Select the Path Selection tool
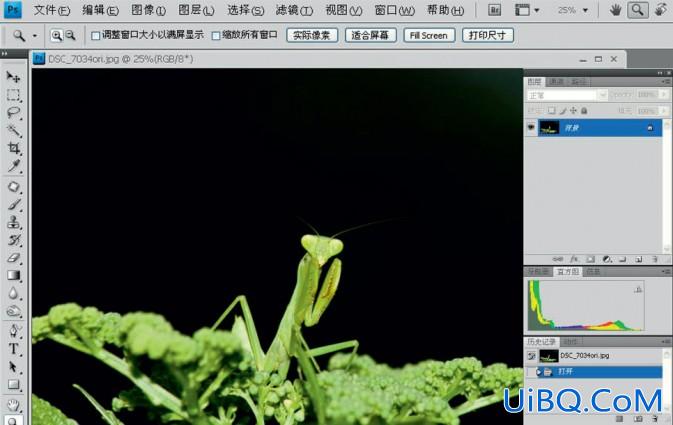This screenshot has width=673, height=425. [x=13, y=367]
